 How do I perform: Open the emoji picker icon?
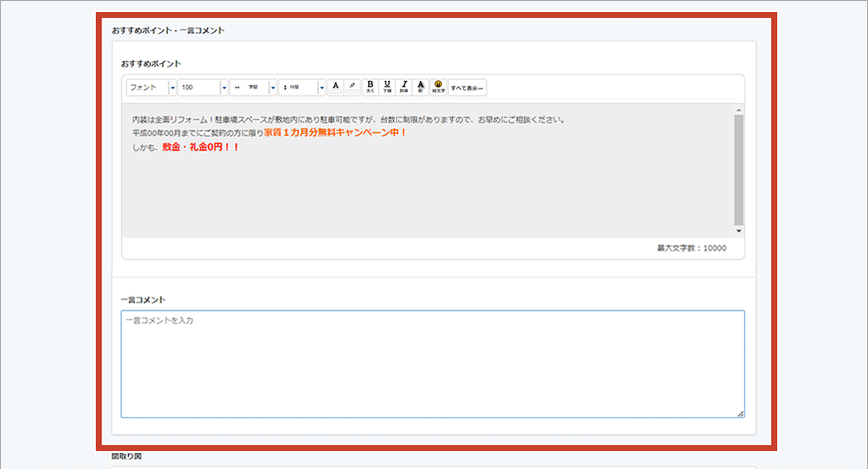tap(438, 87)
